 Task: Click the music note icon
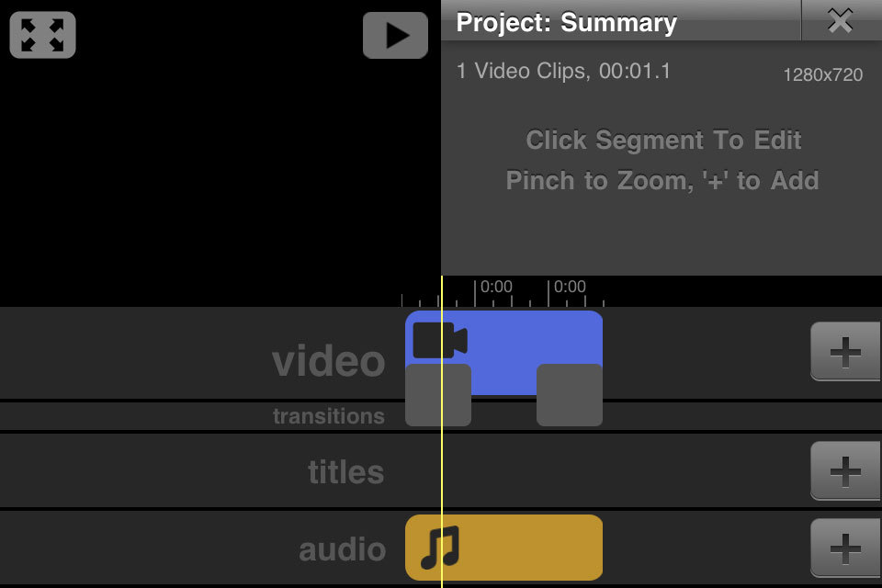click(x=438, y=548)
